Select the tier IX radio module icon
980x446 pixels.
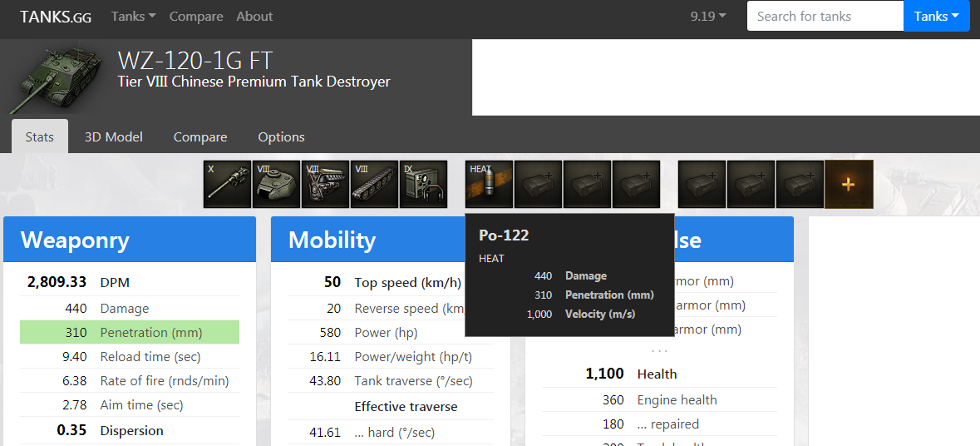423,184
